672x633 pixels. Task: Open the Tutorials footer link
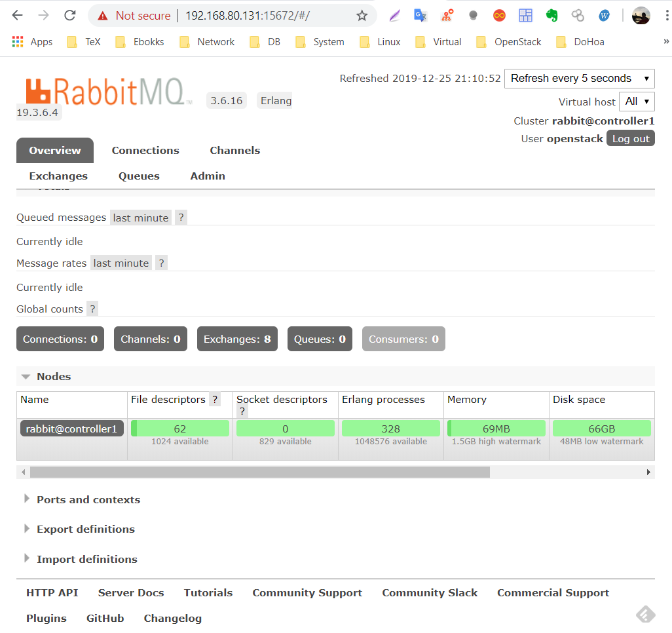tap(208, 592)
